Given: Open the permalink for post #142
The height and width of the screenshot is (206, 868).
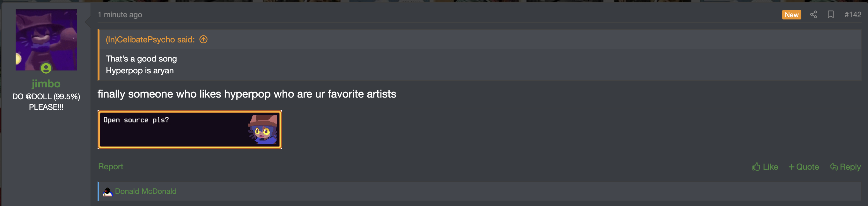Looking at the screenshot, I should [x=852, y=14].
